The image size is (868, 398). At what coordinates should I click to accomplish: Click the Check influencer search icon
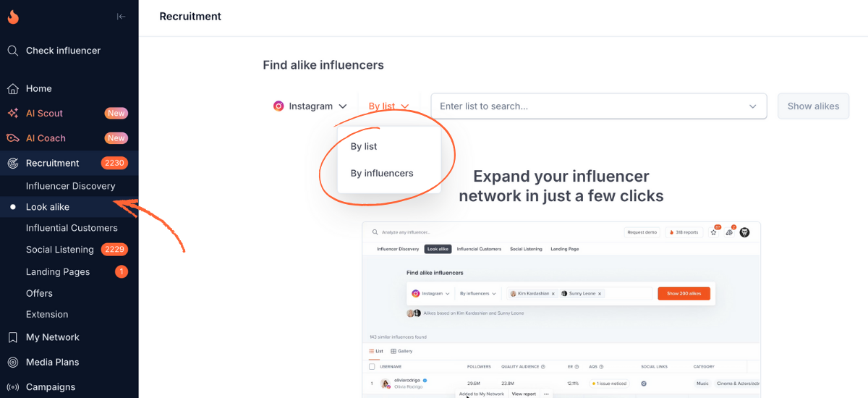(13, 51)
